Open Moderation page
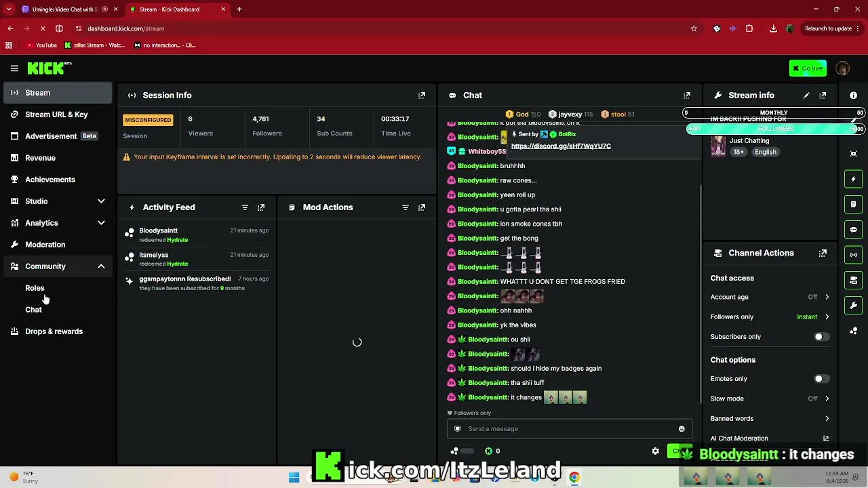Image resolution: width=868 pixels, height=488 pixels. coord(57,245)
